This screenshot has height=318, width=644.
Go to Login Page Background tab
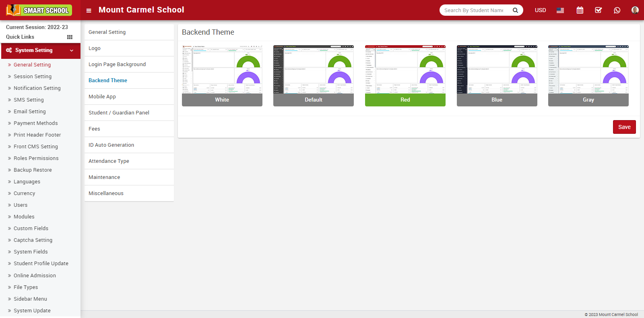click(x=117, y=64)
